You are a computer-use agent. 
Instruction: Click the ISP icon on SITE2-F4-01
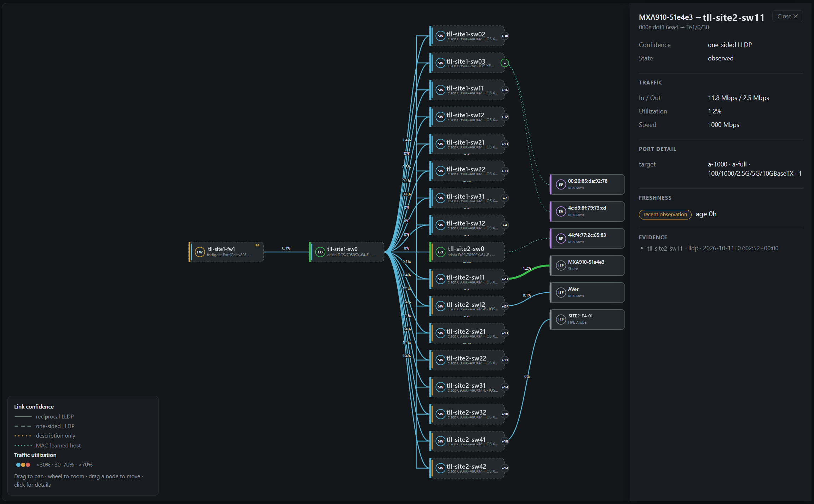(561, 320)
